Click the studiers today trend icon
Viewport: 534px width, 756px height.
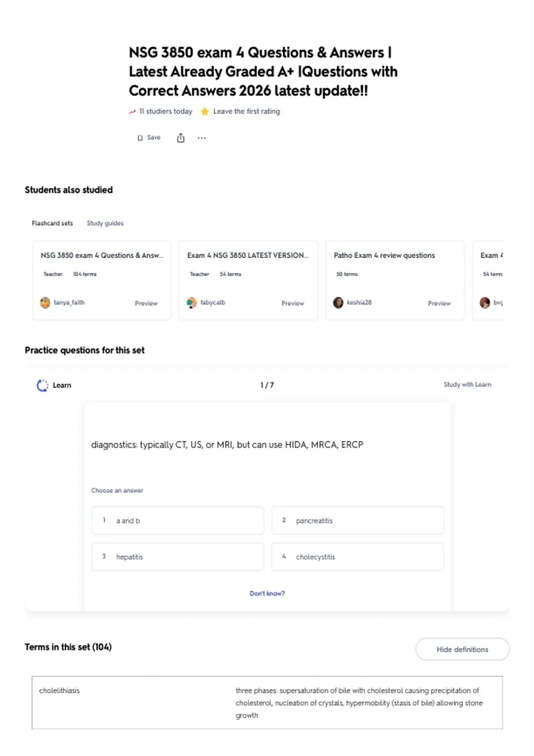coord(132,112)
